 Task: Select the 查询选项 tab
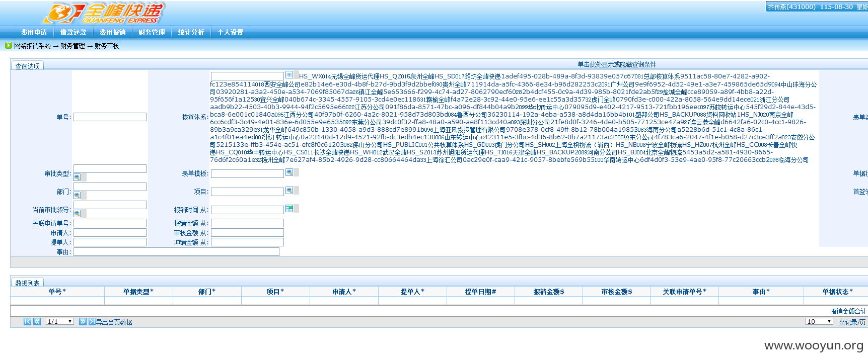point(27,66)
